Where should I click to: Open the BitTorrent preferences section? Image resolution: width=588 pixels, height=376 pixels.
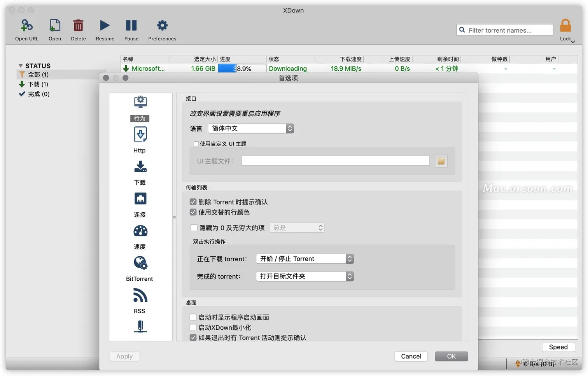140,269
